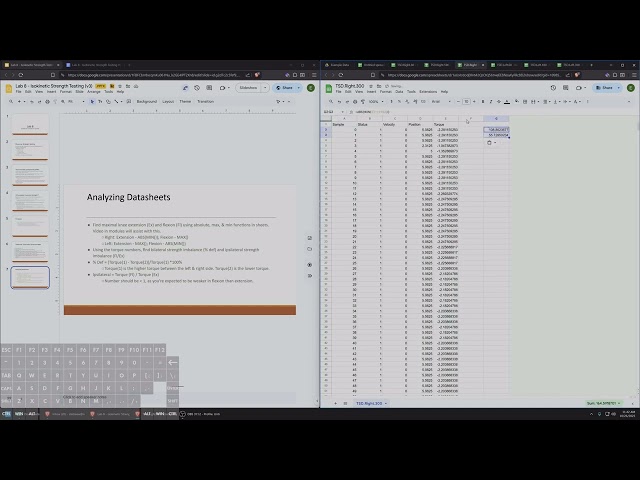This screenshot has width=640, height=480.
Task: Click the Sheets logo home icon
Action: click(x=329, y=88)
